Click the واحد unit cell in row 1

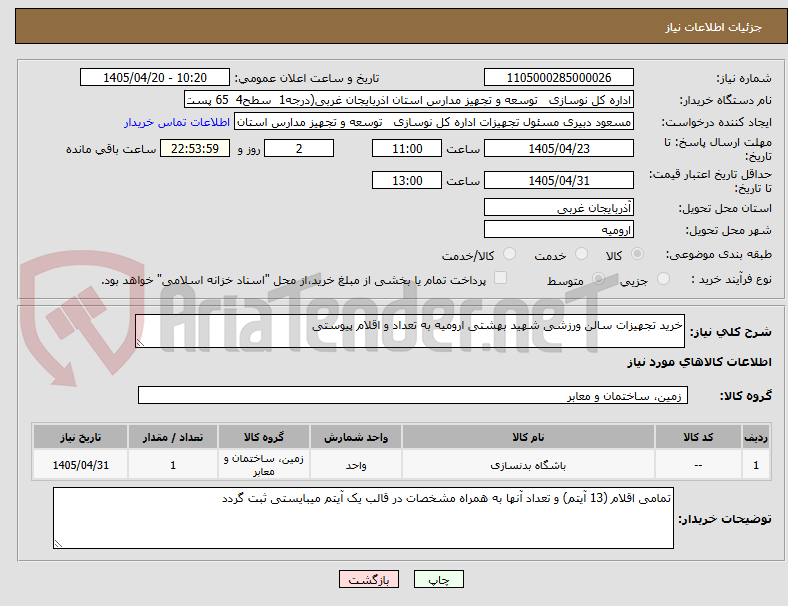point(356,465)
